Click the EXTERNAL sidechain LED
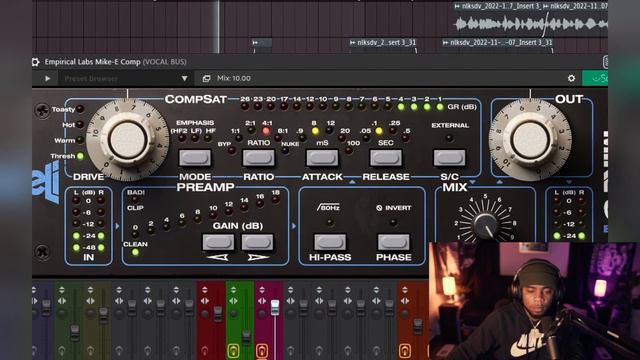 (x=449, y=138)
